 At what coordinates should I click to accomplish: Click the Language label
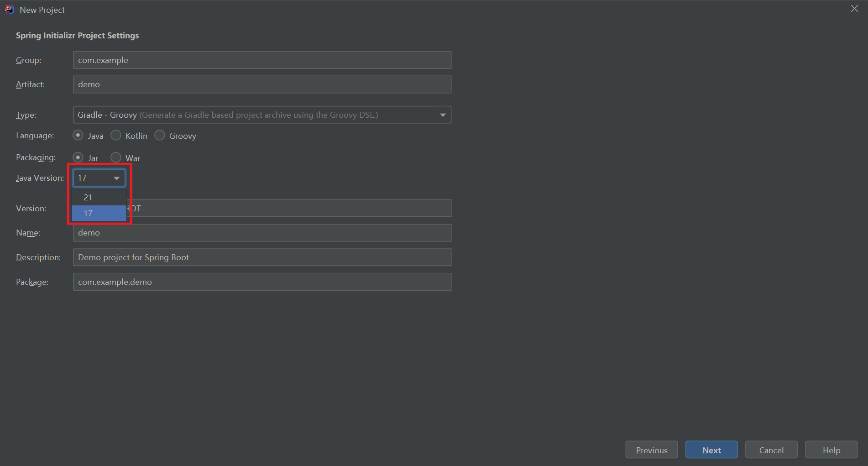point(35,136)
